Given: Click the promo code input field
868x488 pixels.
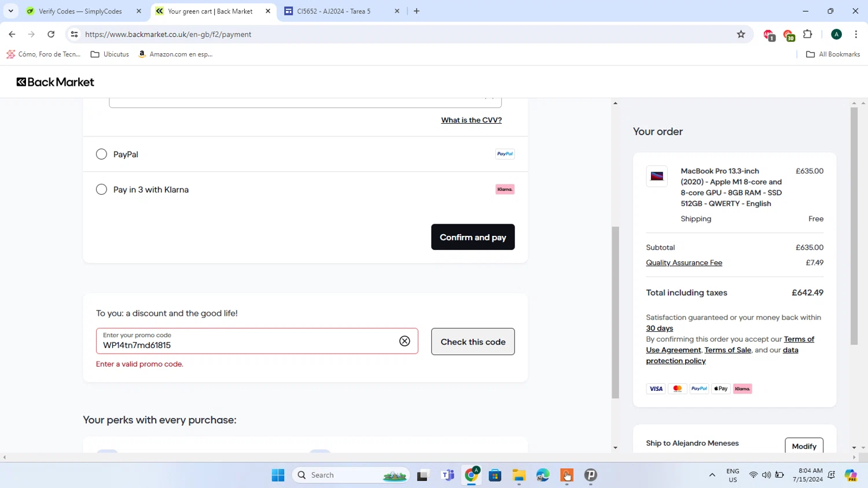Looking at the screenshot, I should [x=257, y=341].
